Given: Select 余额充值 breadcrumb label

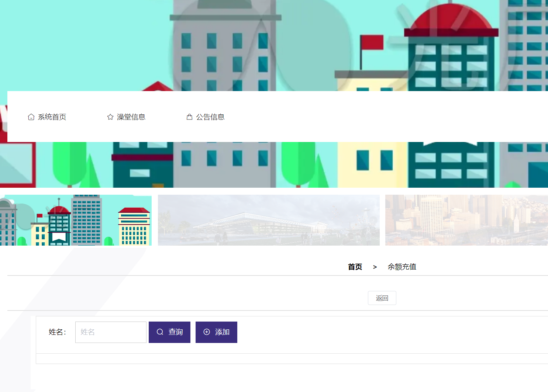Looking at the screenshot, I should [402, 267].
